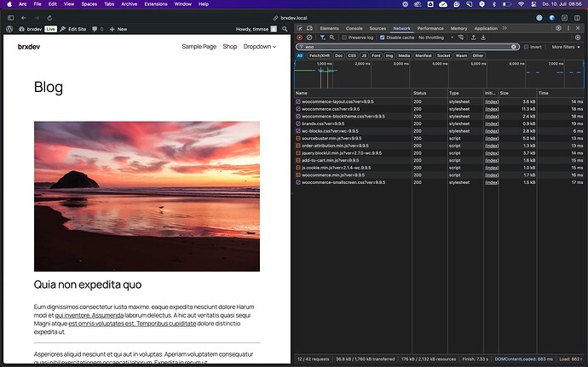Toggle the device toolbar icon in DevTools
The width and height of the screenshot is (588, 367).
click(x=309, y=28)
